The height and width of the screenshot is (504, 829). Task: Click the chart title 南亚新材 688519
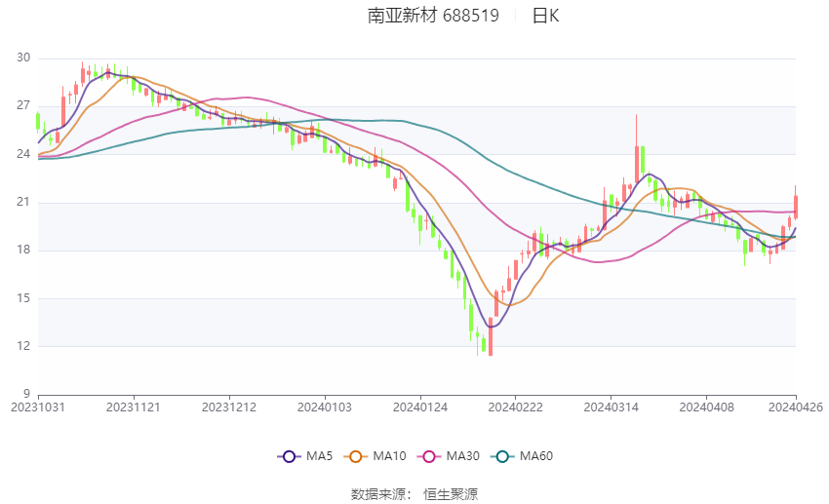(433, 16)
